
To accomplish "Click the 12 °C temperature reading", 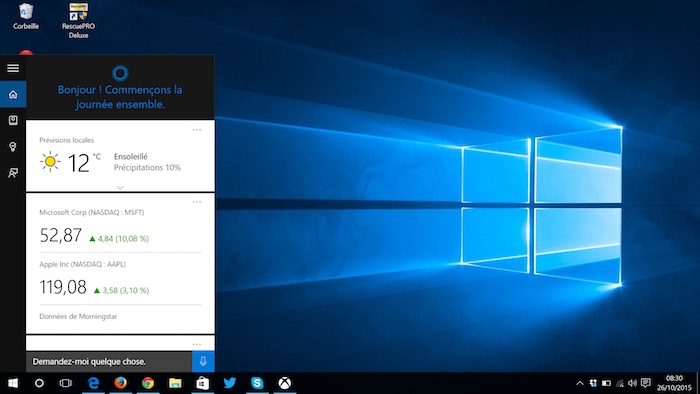I will (x=84, y=163).
